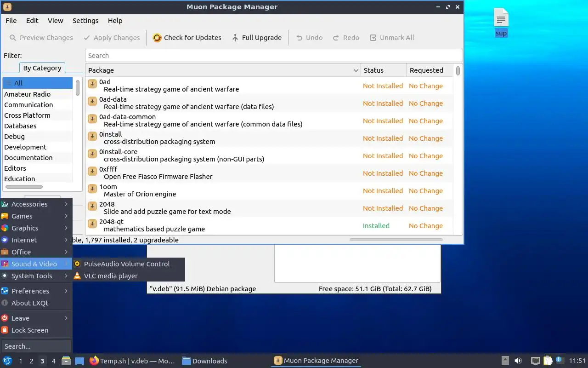Select the Communication category
This screenshot has width=588, height=368.
pyautogui.click(x=38, y=105)
